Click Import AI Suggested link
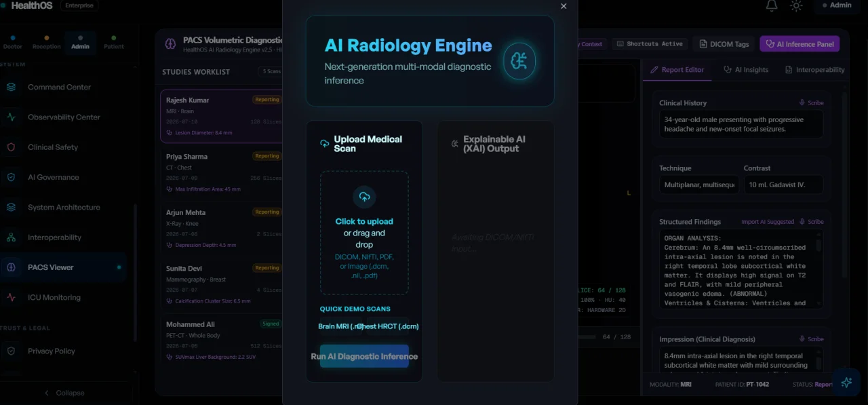 tap(767, 222)
